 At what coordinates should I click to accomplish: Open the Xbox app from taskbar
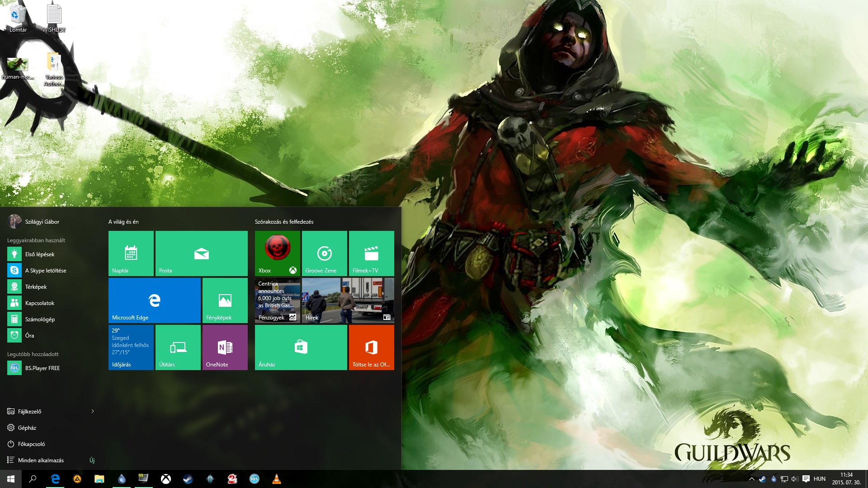(x=166, y=479)
